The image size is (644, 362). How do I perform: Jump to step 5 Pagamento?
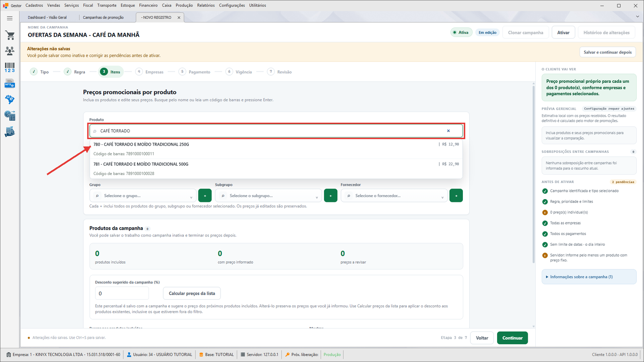194,72
